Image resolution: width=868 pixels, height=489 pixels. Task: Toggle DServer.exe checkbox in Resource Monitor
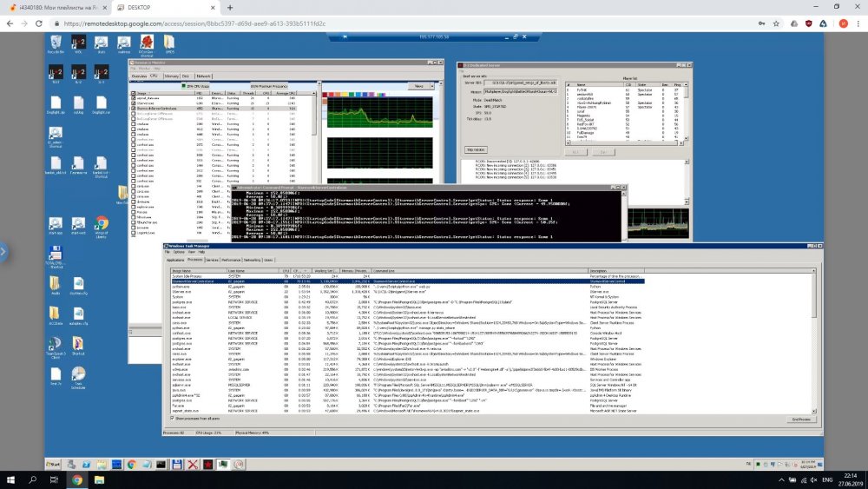[133, 103]
